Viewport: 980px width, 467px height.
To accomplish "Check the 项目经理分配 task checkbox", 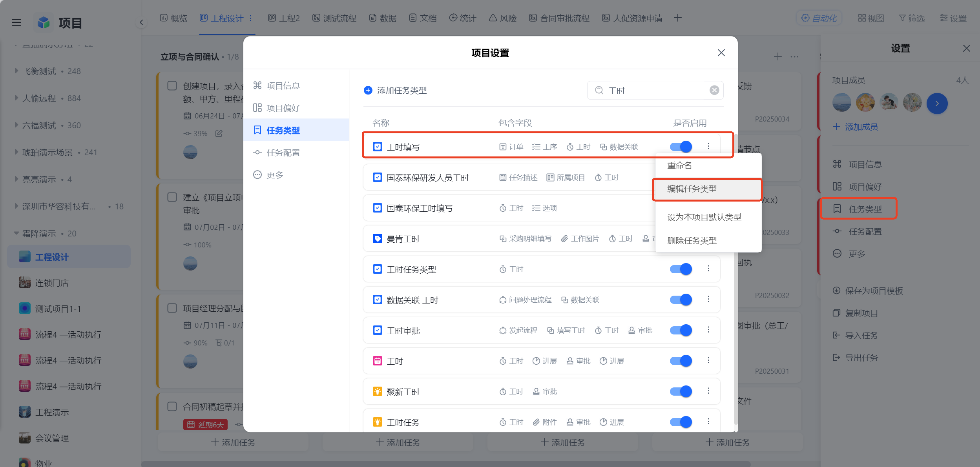I will point(172,308).
